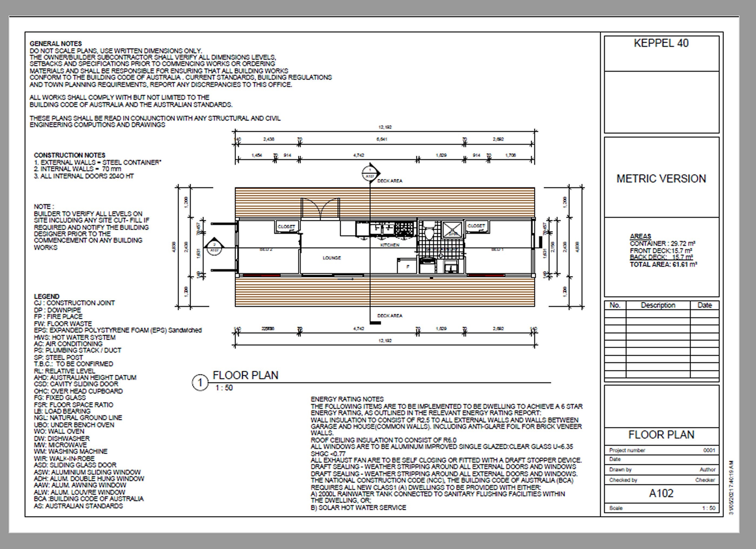756x549 pixels.
Task: Click the METRIC VERSION label
Action: pos(661,179)
